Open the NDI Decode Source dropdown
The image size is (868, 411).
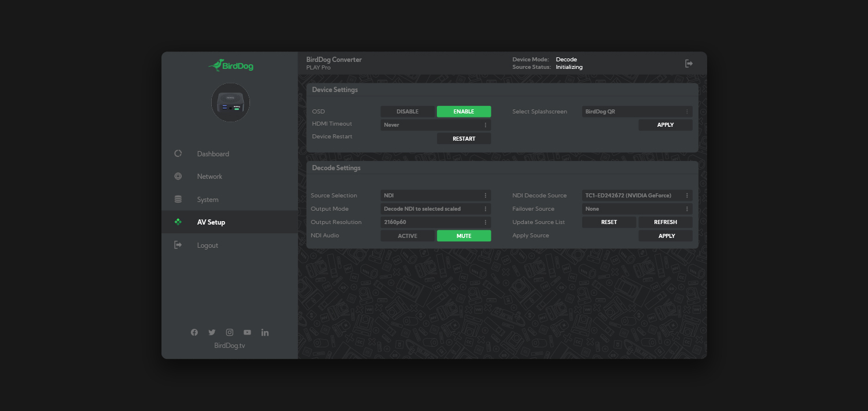[x=637, y=196]
